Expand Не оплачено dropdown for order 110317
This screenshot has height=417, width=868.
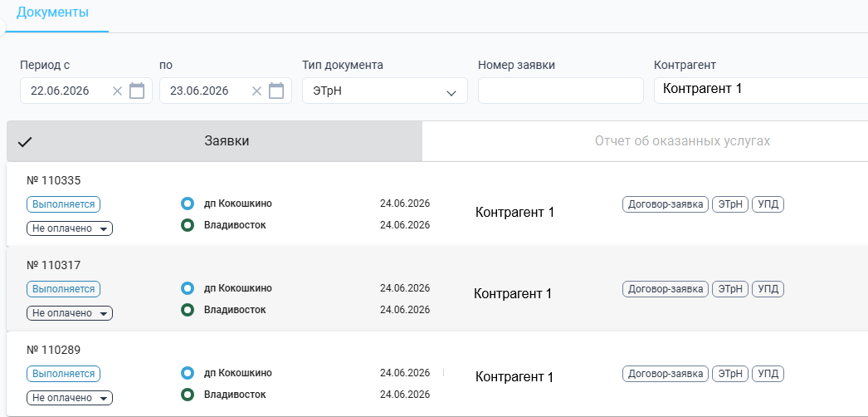70,313
